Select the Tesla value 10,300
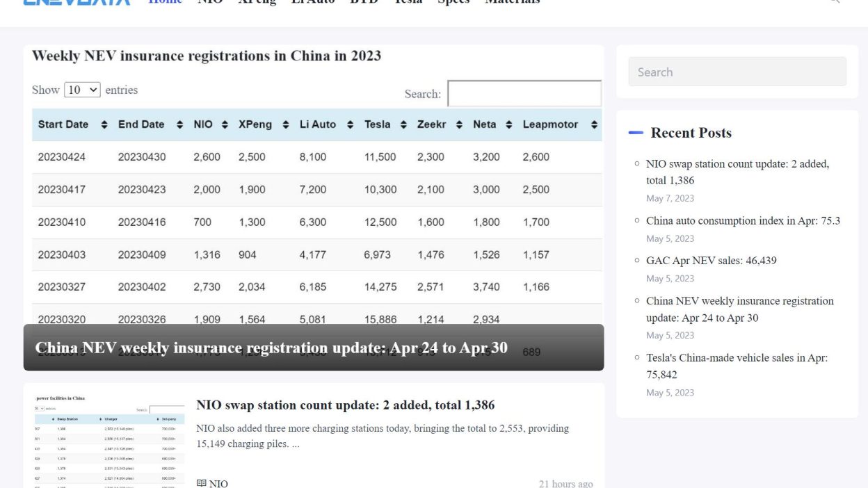Image resolution: width=868 pixels, height=488 pixels. [x=380, y=189]
